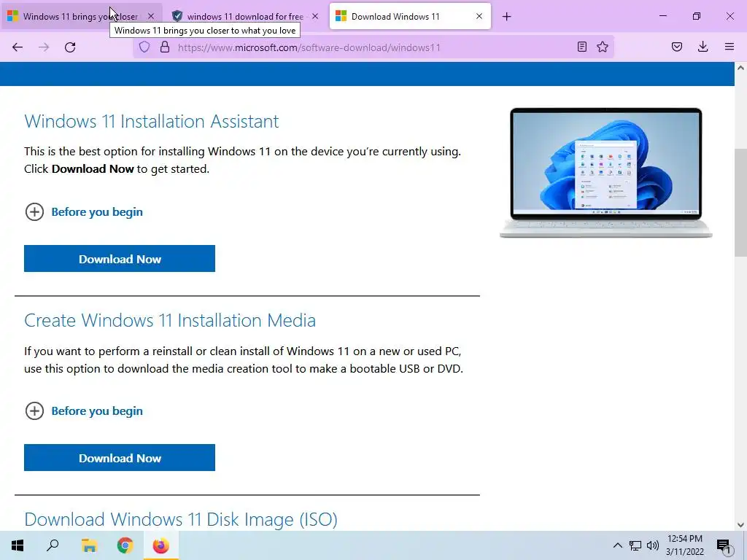Viewport: 747px width, 560px height.
Task: Open the notification center icon
Action: click(x=724, y=545)
